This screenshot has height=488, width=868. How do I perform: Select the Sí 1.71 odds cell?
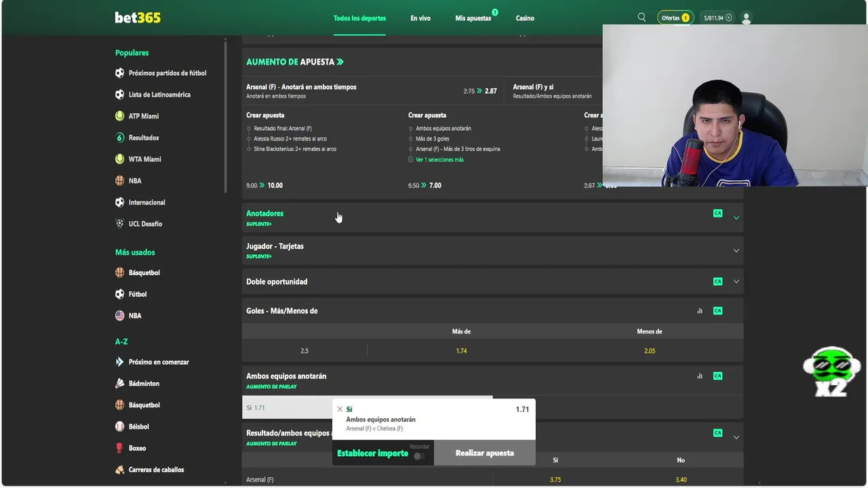pyautogui.click(x=288, y=408)
